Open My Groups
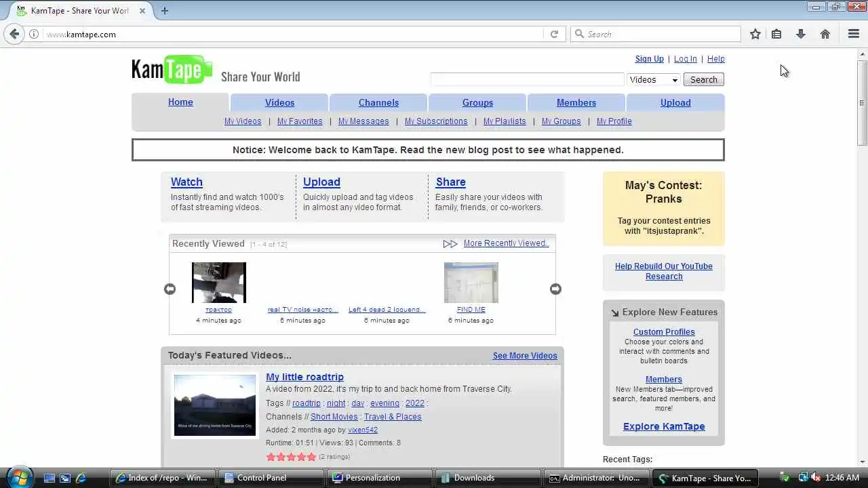This screenshot has width=868, height=488. pos(561,121)
